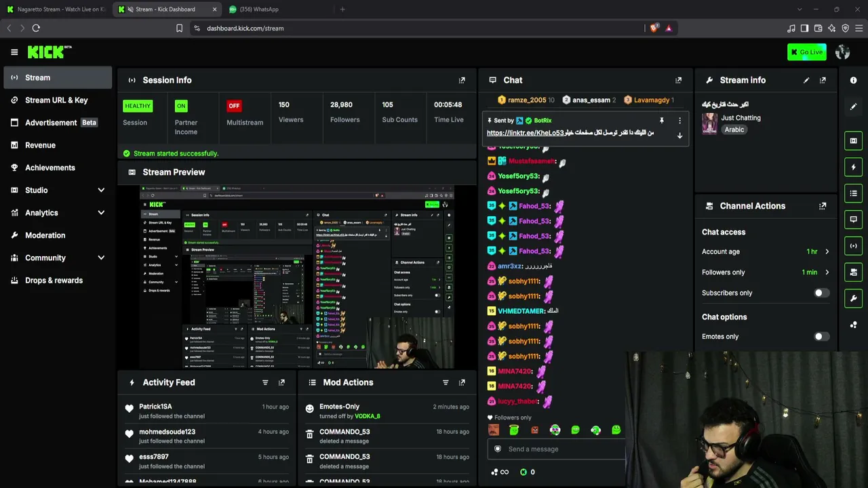Filter the Activity Feed

(x=265, y=382)
